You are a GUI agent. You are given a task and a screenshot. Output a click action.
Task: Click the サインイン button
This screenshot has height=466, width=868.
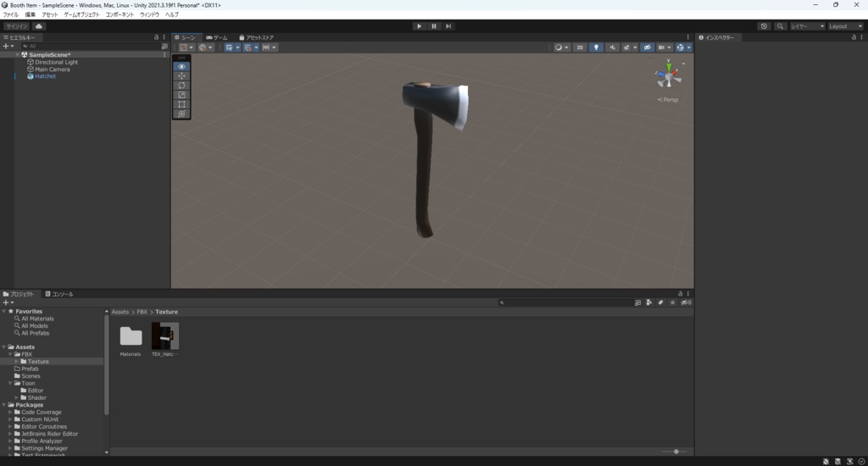[17, 26]
